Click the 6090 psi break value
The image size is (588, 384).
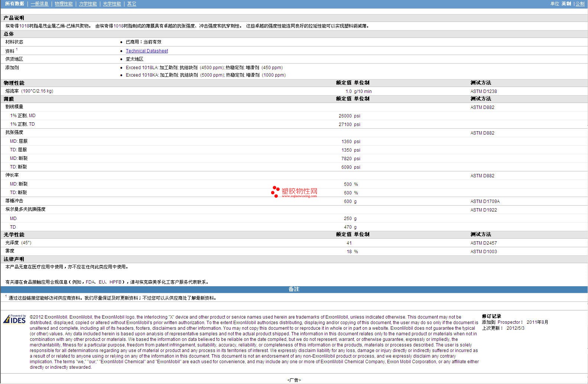coord(351,167)
